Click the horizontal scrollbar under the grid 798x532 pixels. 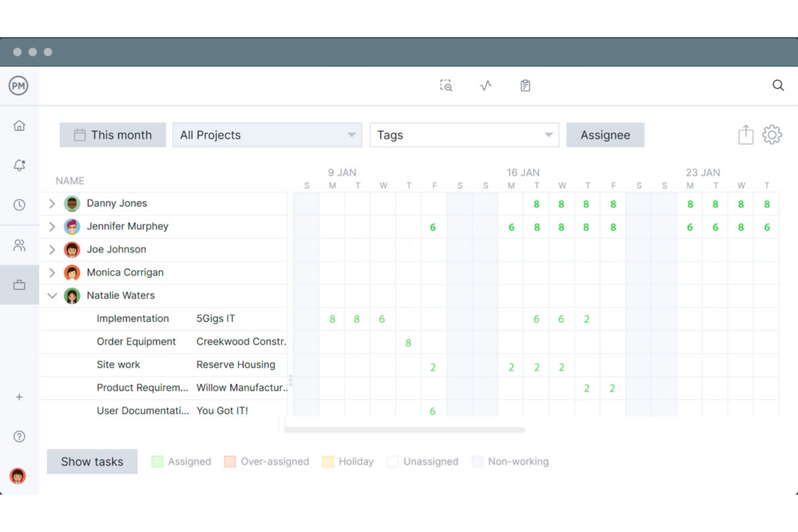[404, 430]
